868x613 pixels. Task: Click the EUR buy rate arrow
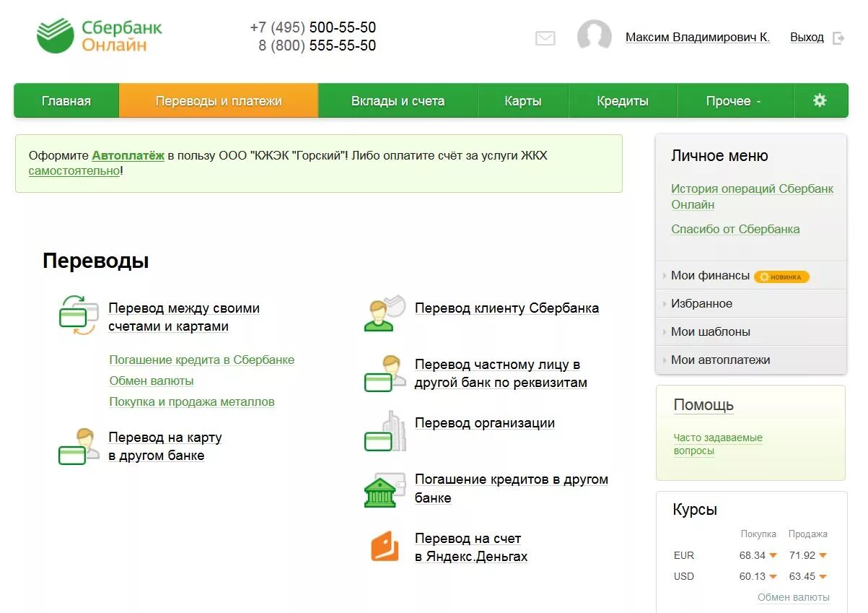pos(773,555)
